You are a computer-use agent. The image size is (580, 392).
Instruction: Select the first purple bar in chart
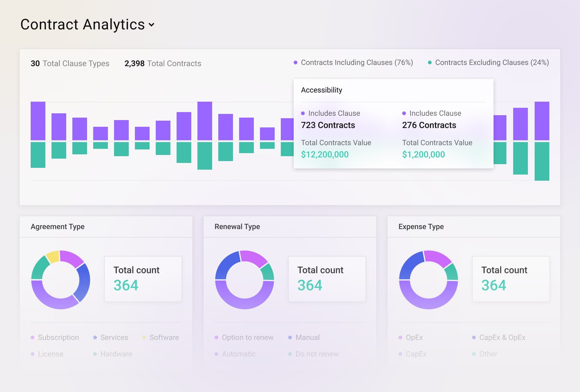point(38,121)
